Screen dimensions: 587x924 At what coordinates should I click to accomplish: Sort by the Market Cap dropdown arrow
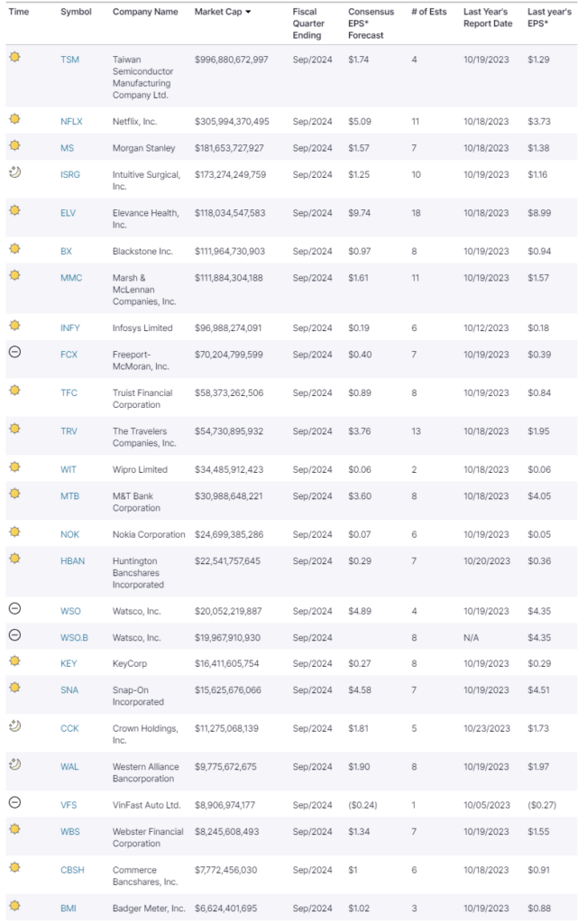tap(248, 12)
